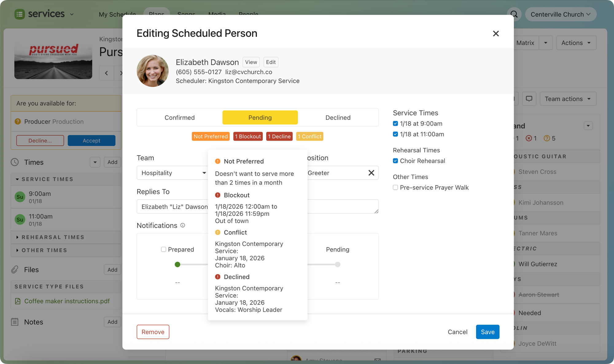This screenshot has width=614, height=364.
Task: Go to previous plan arrow
Action: pos(107,73)
